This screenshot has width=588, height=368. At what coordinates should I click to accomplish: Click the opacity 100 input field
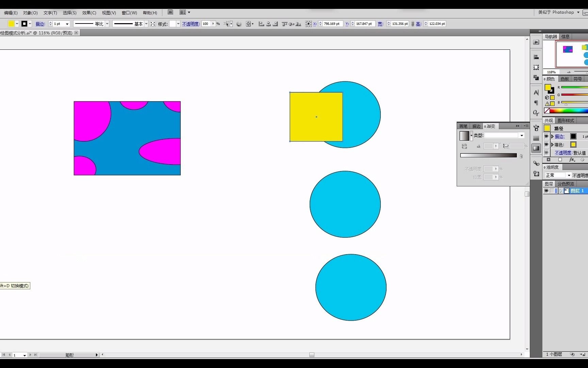[x=207, y=24]
